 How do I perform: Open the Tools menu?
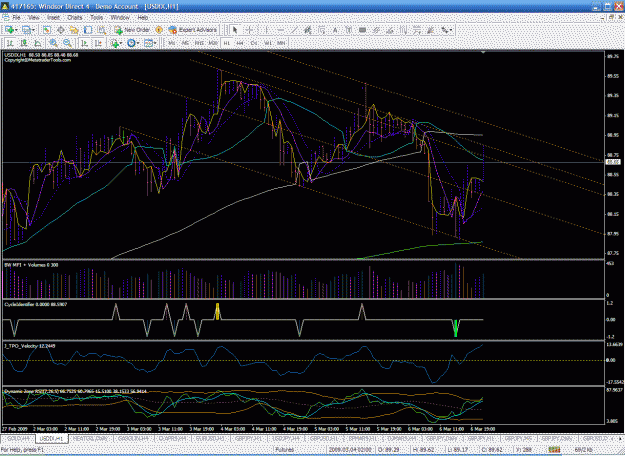[96, 18]
